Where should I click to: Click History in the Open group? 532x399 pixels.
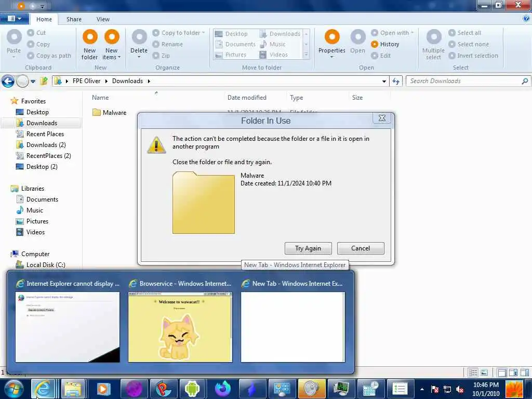pos(385,44)
